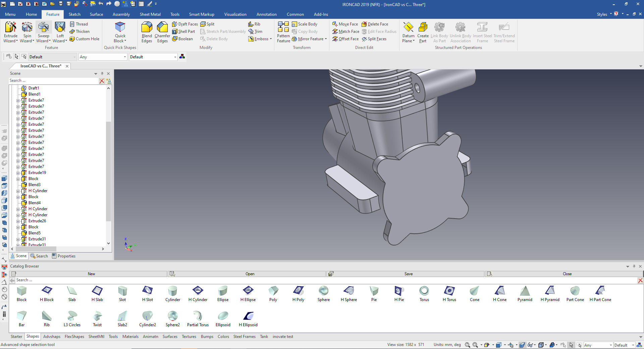Open the Mirror Feature dropdown arrow

click(x=326, y=39)
